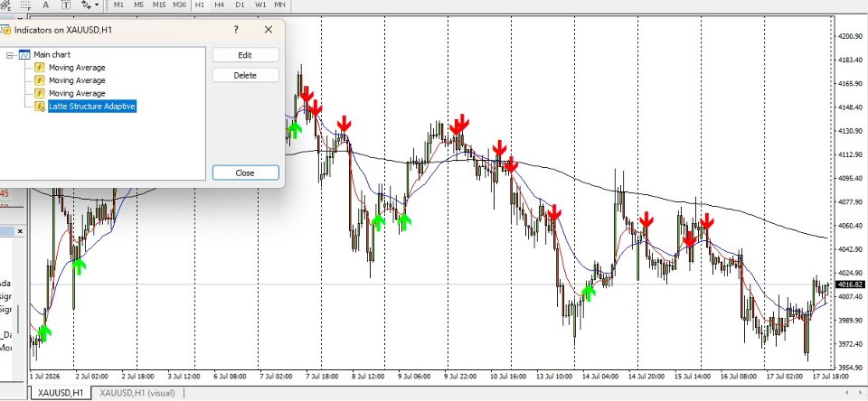Click the 4060.40 price scale label

[851, 226]
